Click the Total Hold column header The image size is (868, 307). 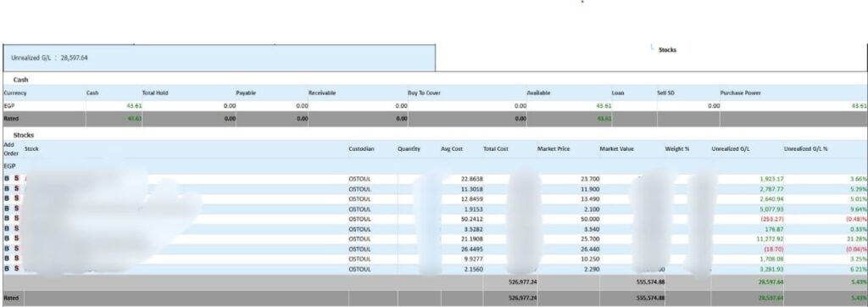pyautogui.click(x=155, y=92)
